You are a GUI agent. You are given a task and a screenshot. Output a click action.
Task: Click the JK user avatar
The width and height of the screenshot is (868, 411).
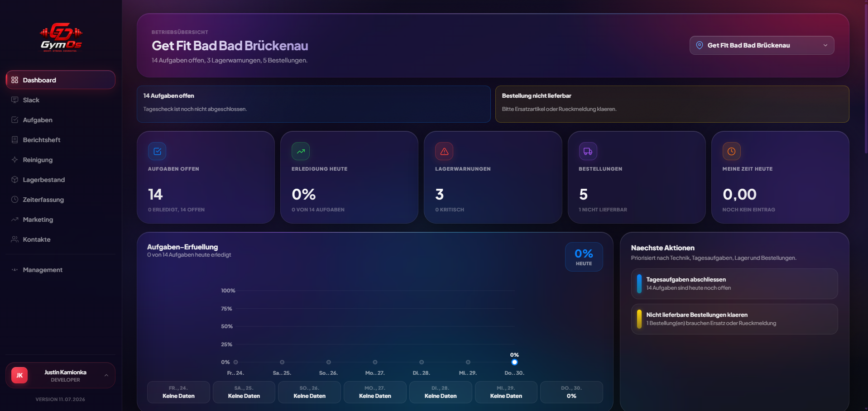coord(19,375)
